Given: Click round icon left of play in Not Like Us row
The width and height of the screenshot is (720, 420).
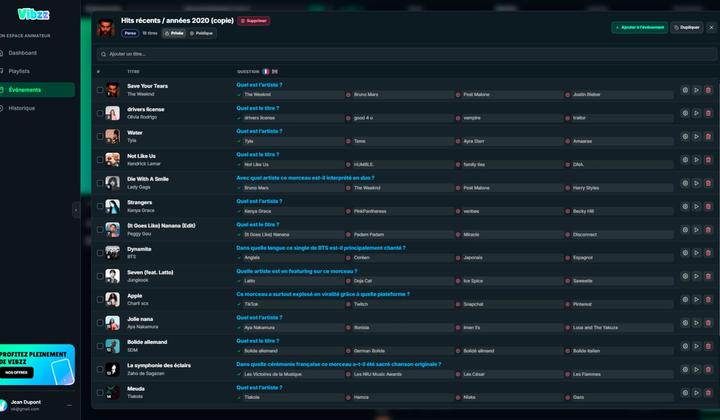Looking at the screenshot, I should coord(685,160).
